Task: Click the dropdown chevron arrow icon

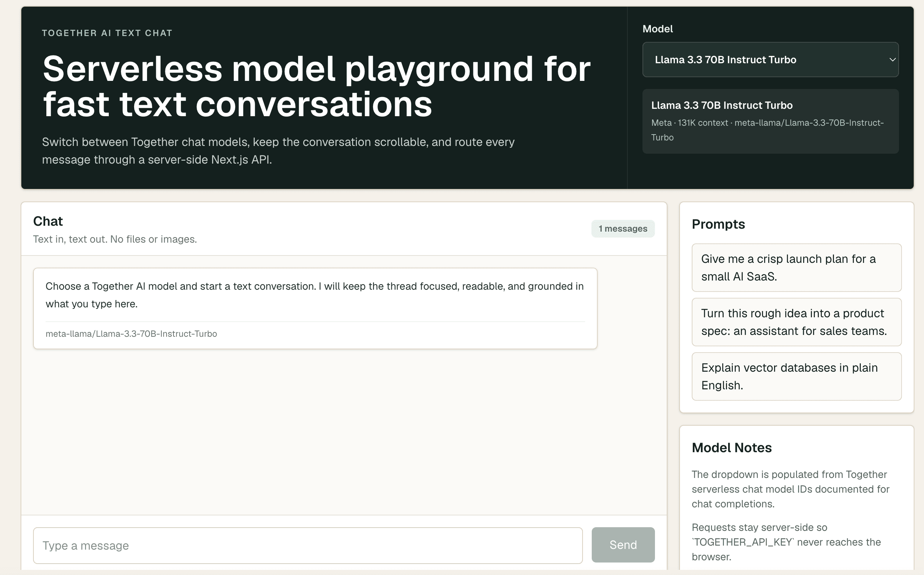Action: (892, 60)
